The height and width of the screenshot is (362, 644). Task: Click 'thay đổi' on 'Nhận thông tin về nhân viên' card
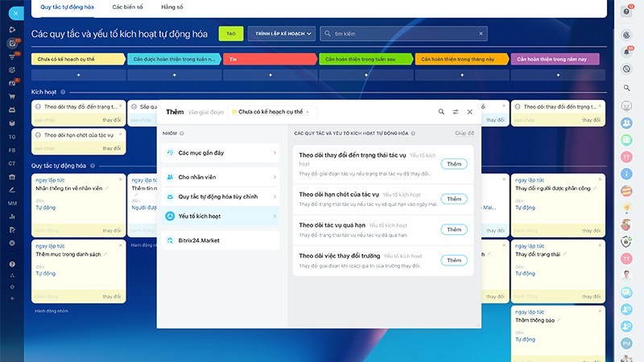pyautogui.click(x=111, y=231)
